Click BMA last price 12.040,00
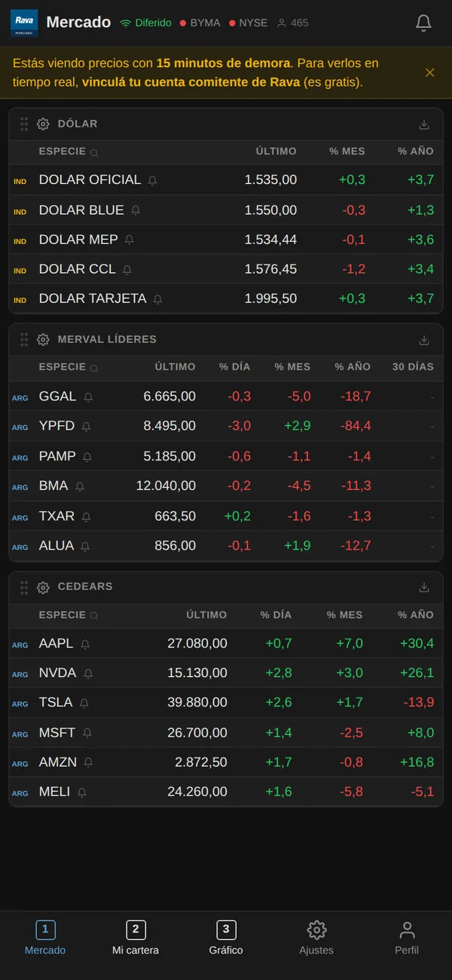The width and height of the screenshot is (452, 980). [166, 486]
